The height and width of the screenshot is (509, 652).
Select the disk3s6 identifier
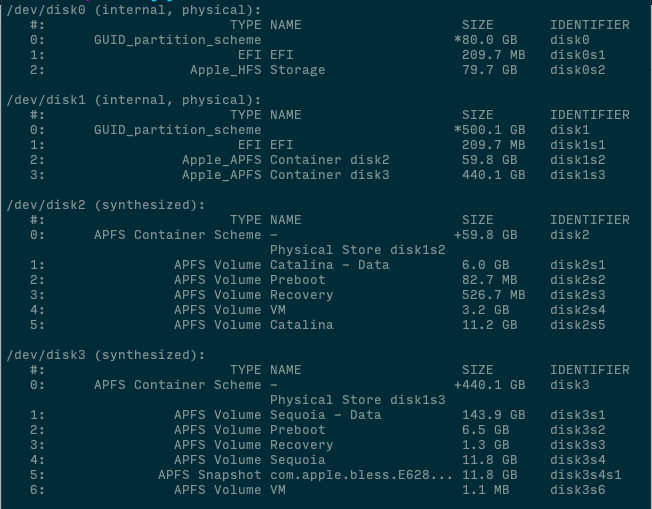pyautogui.click(x=578, y=490)
